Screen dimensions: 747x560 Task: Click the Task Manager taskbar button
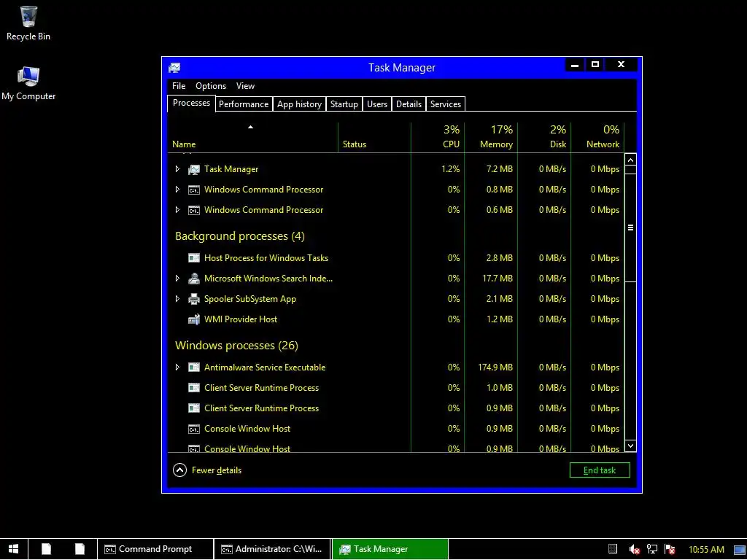click(390, 550)
